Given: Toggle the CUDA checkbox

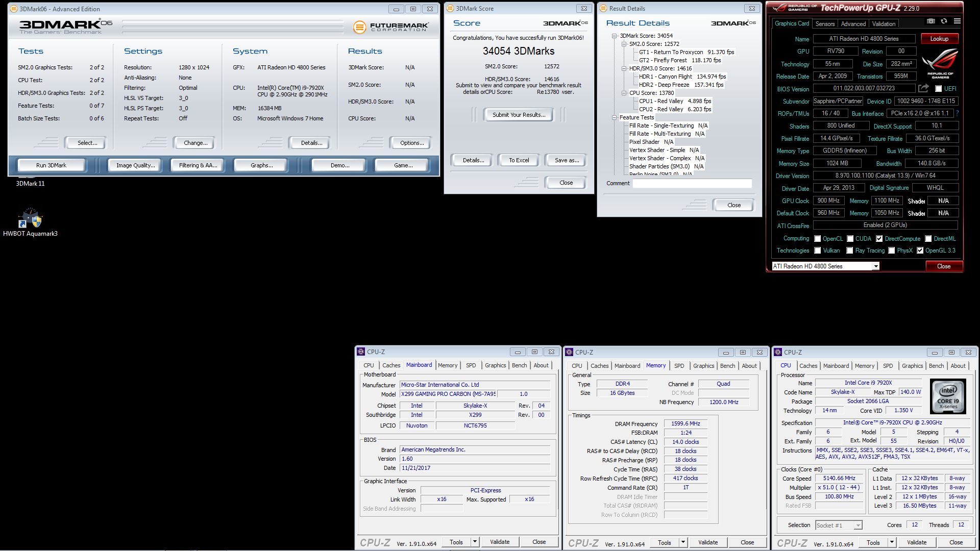Looking at the screenshot, I should 850,239.
